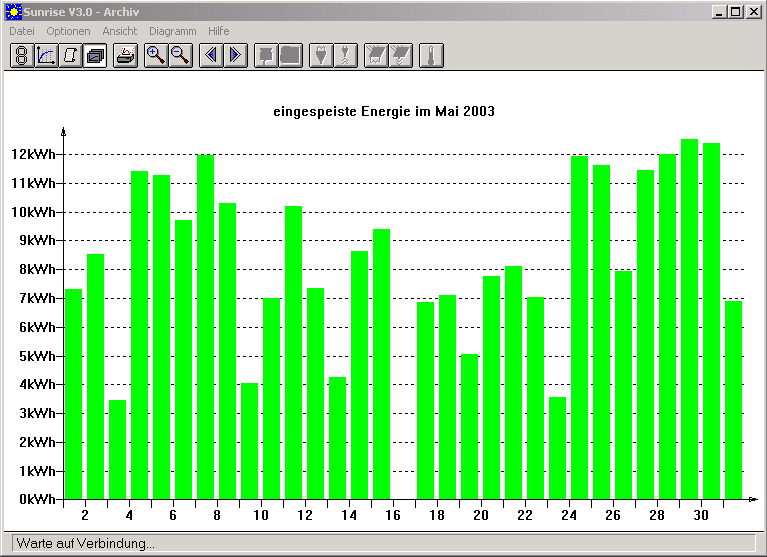The image size is (767, 557).
Task: Expand the Hilfe menu
Action: pos(219,31)
